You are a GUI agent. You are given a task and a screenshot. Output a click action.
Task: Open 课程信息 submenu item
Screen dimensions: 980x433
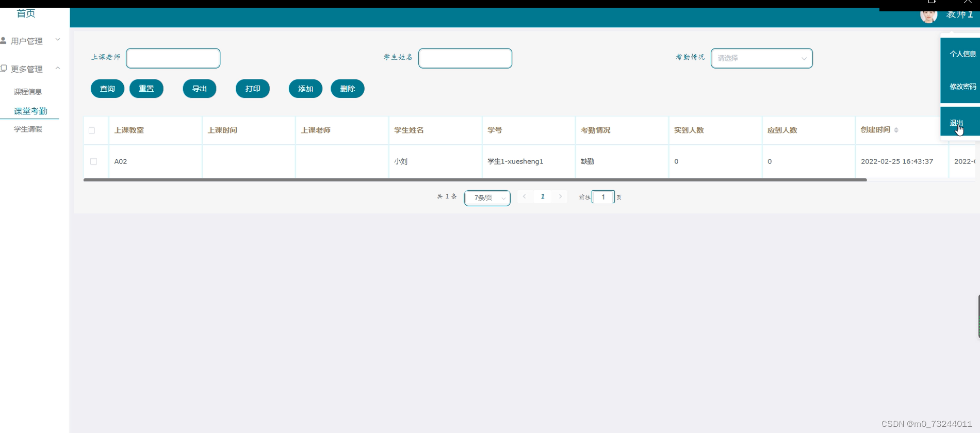[x=28, y=92]
